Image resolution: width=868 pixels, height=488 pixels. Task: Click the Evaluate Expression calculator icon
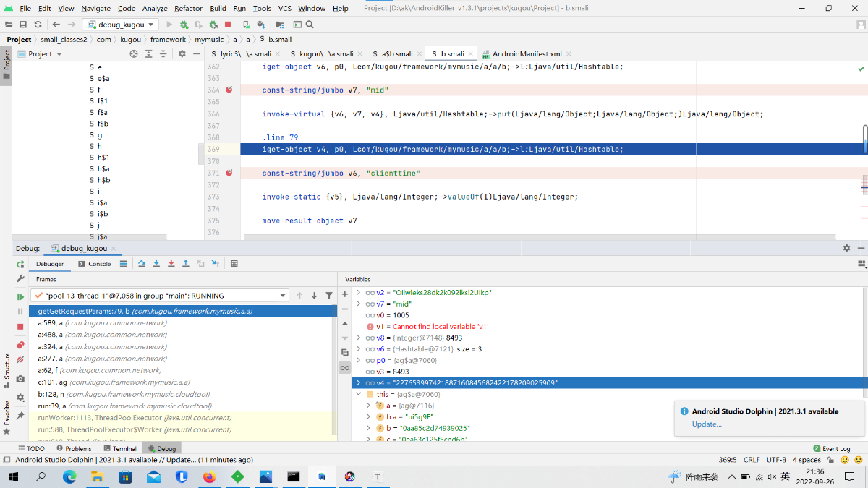click(x=234, y=264)
